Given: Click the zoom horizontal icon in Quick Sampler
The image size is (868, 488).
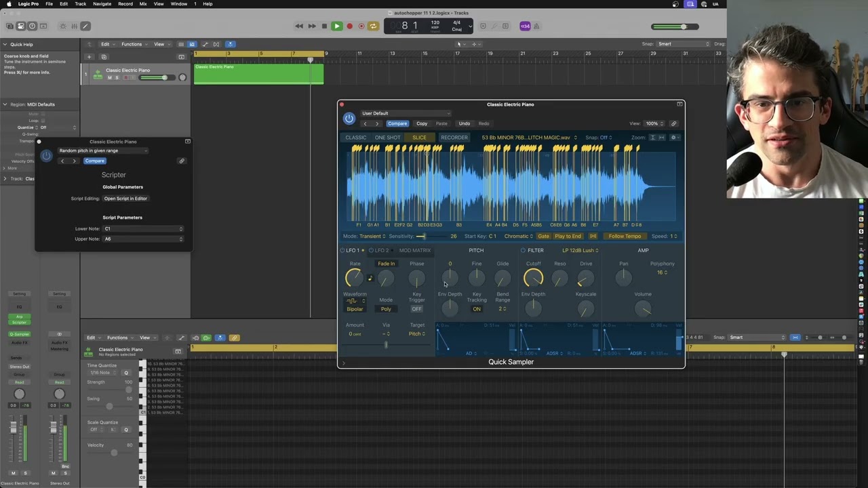Looking at the screenshot, I should tap(662, 138).
